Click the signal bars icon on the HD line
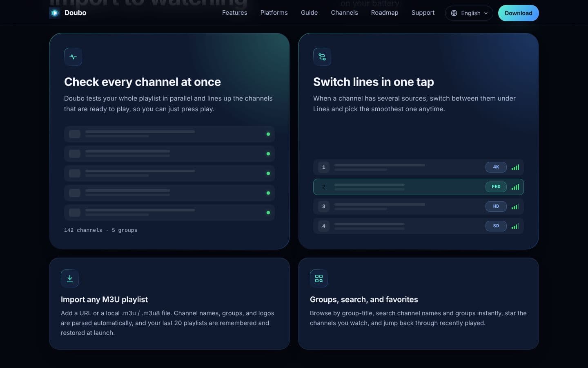The image size is (588, 368). 515,206
